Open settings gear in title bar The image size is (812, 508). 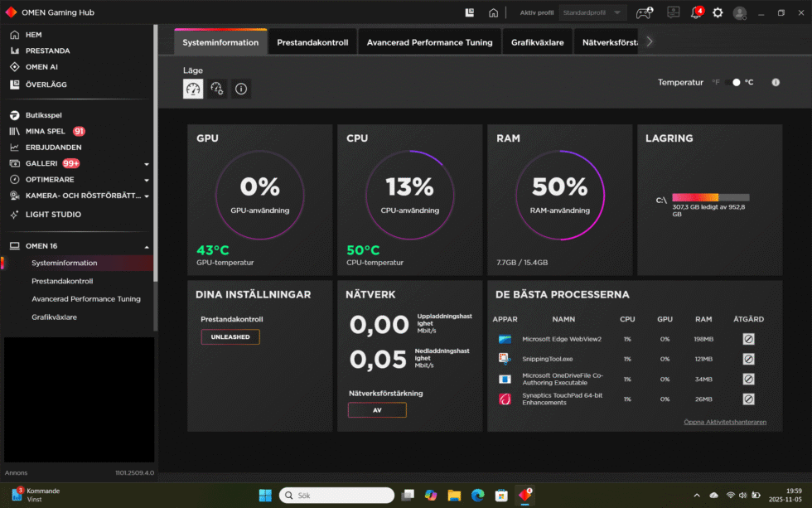coord(718,12)
